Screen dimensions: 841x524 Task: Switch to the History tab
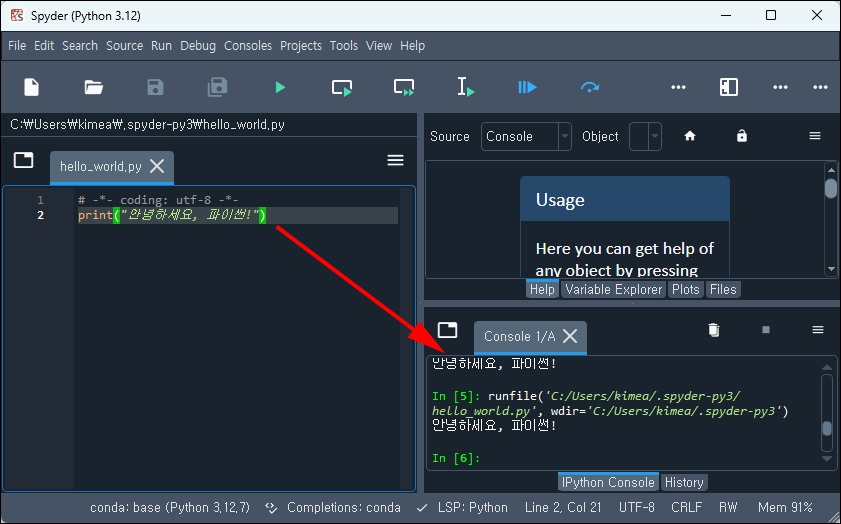pyautogui.click(x=684, y=482)
